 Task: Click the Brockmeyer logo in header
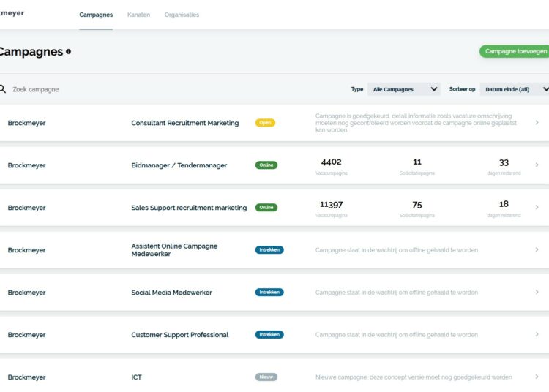[12, 13]
